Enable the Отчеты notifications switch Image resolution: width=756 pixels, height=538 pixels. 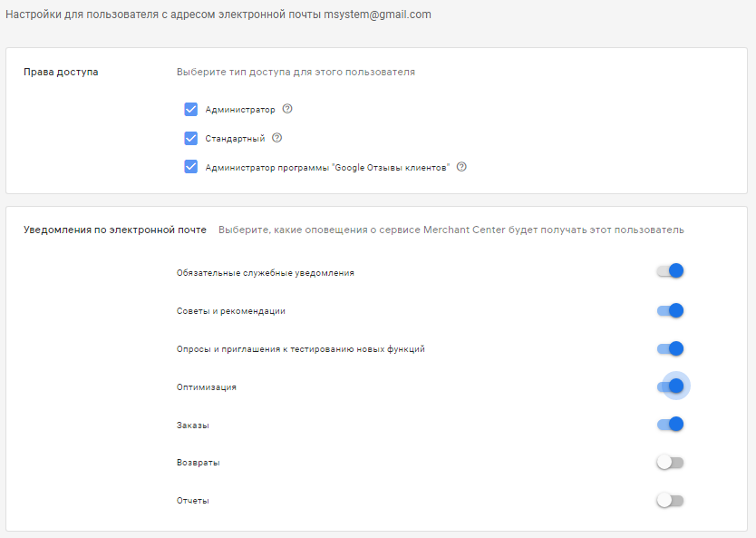[670, 501]
